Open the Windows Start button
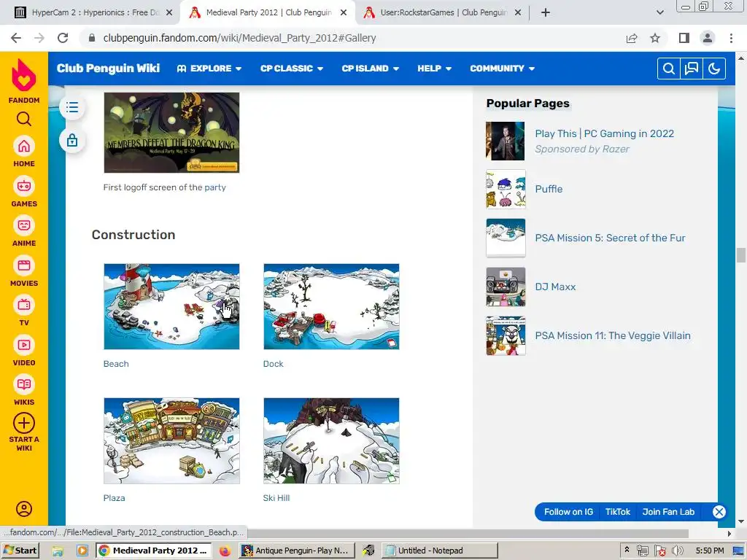 click(20, 551)
